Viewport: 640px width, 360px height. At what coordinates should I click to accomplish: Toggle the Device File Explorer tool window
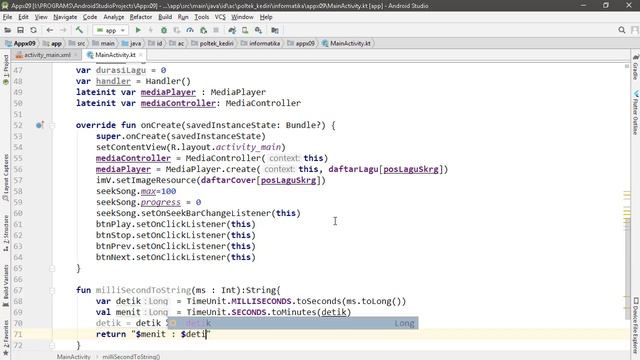coord(635,325)
